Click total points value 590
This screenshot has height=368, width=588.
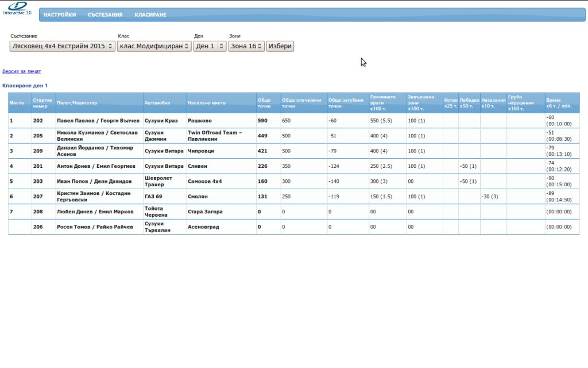(262, 121)
